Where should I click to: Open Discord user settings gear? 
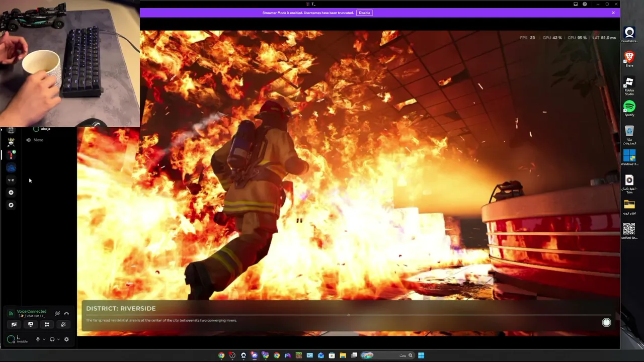click(x=66, y=339)
